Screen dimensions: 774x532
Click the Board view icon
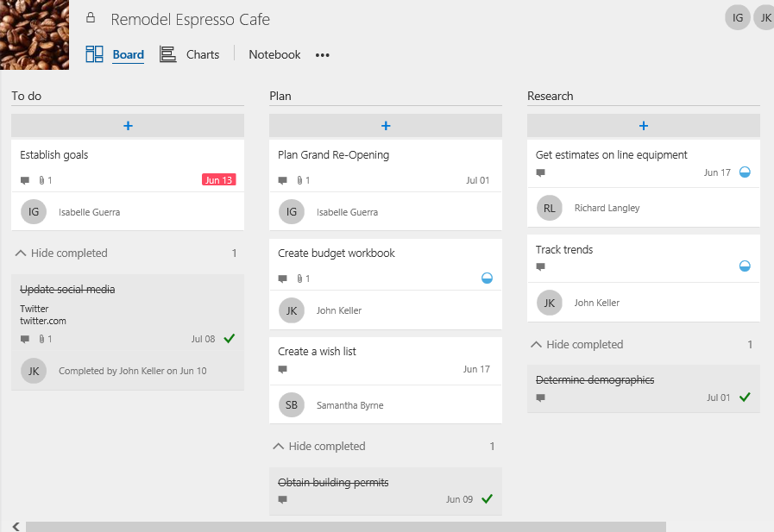pyautogui.click(x=94, y=53)
